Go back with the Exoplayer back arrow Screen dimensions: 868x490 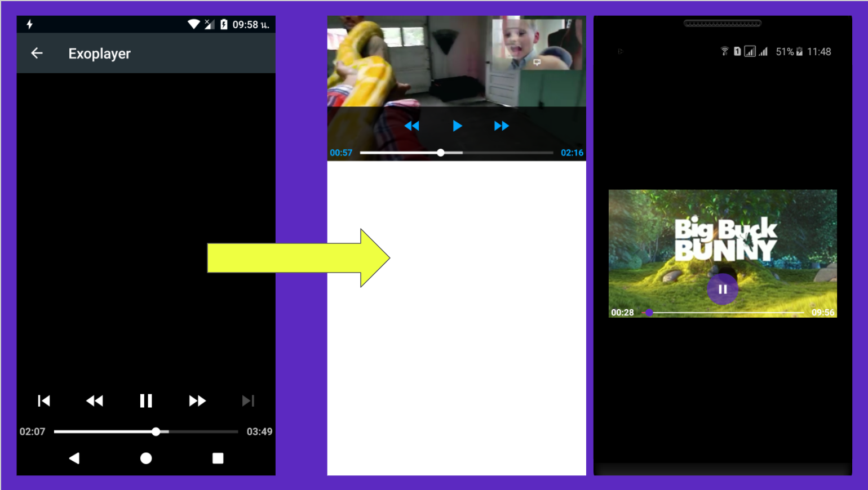click(x=37, y=53)
